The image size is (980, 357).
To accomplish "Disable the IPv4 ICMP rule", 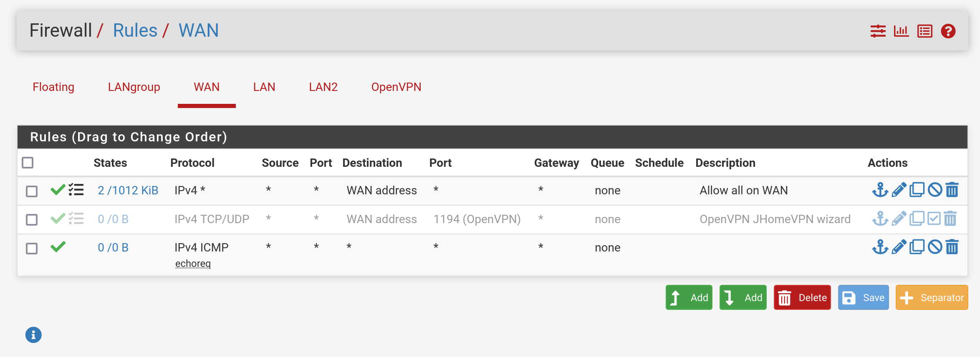I will (935, 247).
